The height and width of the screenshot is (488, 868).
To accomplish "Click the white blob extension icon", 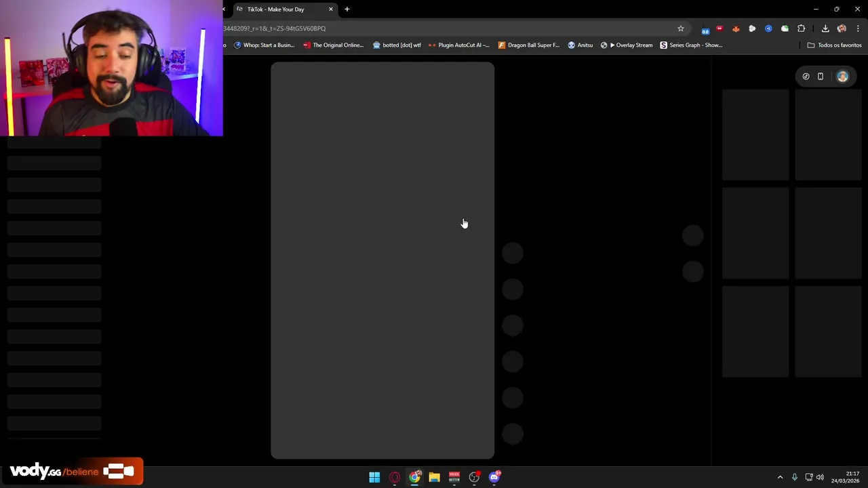I will (752, 28).
